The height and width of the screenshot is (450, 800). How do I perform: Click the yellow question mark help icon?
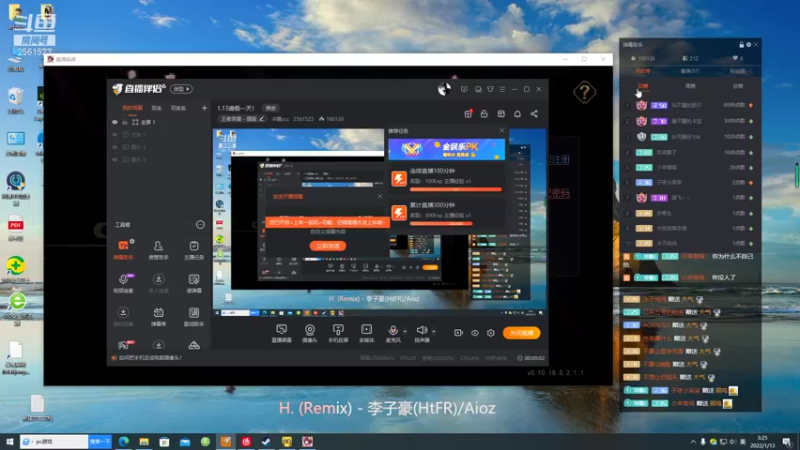pos(585,92)
